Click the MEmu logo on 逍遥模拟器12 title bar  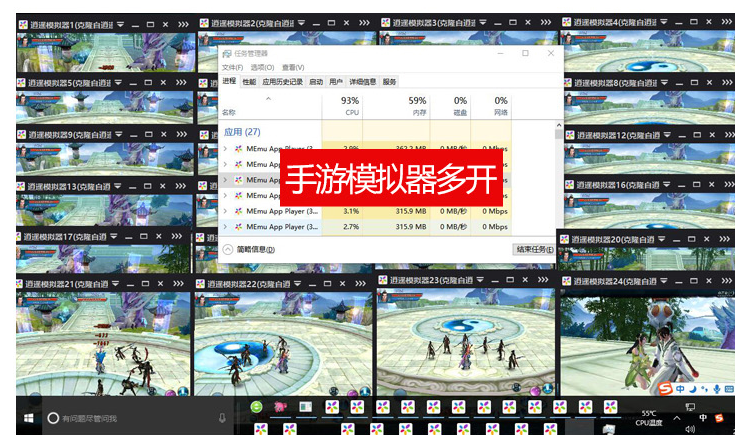(570, 135)
